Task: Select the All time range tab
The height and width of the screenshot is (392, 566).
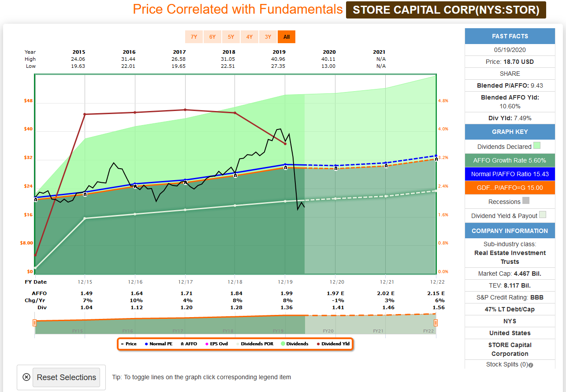Action: click(x=287, y=37)
